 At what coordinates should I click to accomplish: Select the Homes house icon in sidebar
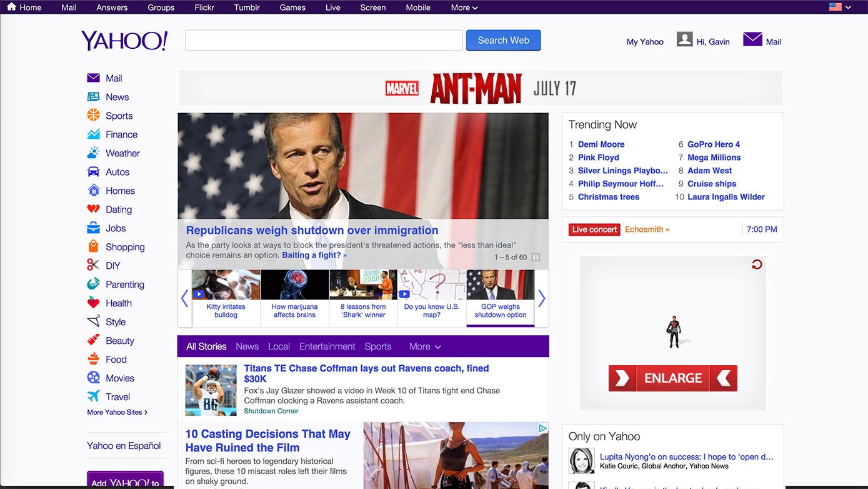pyautogui.click(x=93, y=190)
